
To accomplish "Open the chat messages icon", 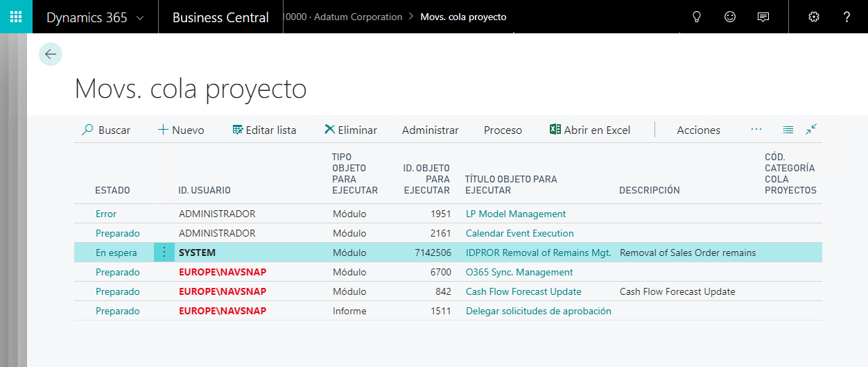I will coord(763,17).
